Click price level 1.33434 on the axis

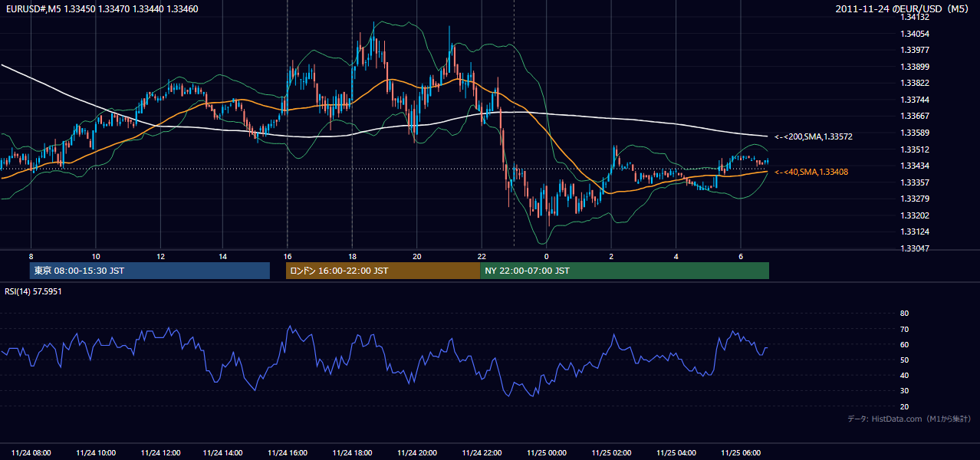(916, 166)
